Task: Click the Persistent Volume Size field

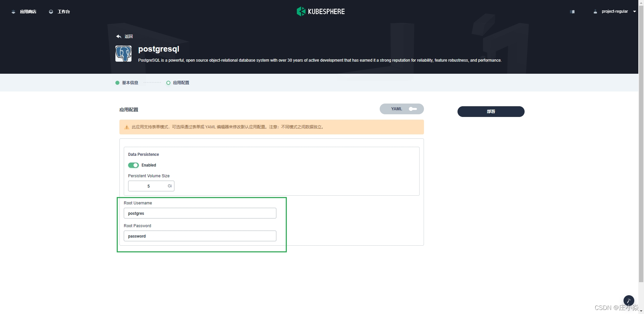Action: click(151, 186)
